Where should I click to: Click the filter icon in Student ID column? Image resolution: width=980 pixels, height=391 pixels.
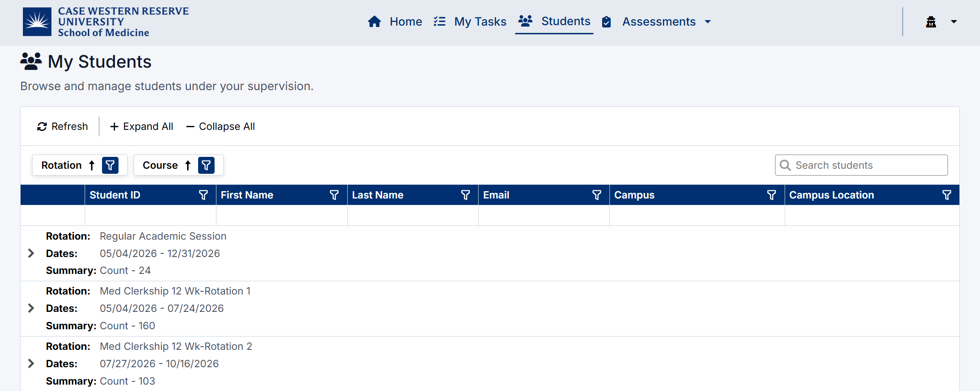[x=203, y=195]
